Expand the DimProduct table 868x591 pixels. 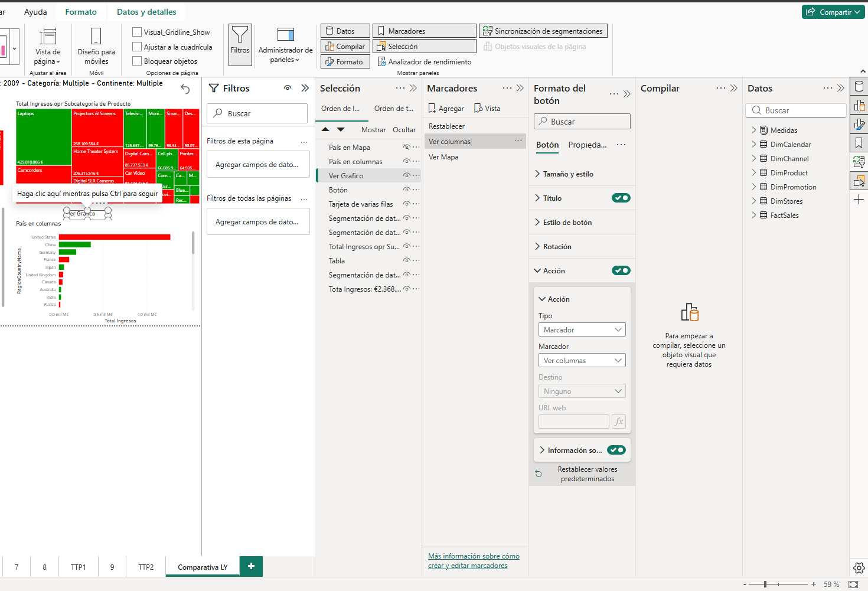pyautogui.click(x=754, y=173)
